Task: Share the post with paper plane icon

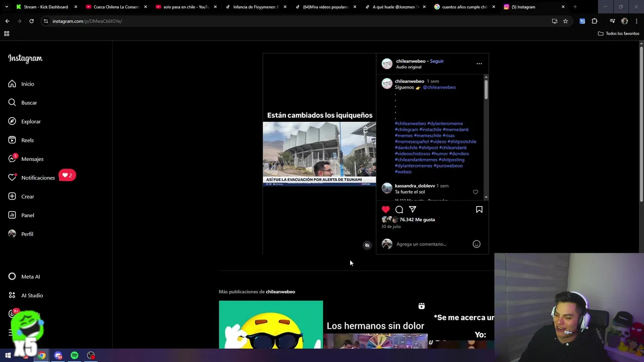Action: point(413,209)
